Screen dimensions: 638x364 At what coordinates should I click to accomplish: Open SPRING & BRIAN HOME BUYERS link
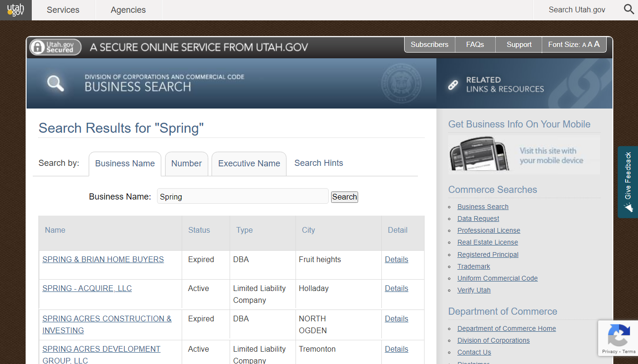point(103,260)
